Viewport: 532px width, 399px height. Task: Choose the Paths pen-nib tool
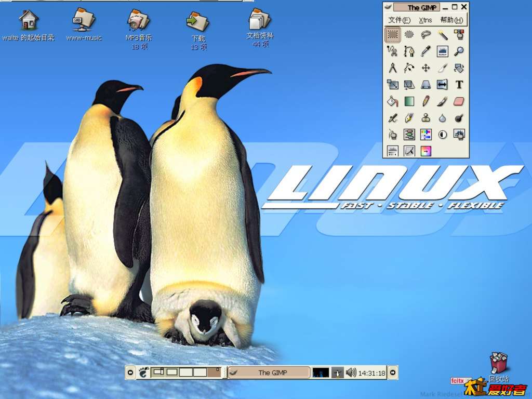(409, 51)
